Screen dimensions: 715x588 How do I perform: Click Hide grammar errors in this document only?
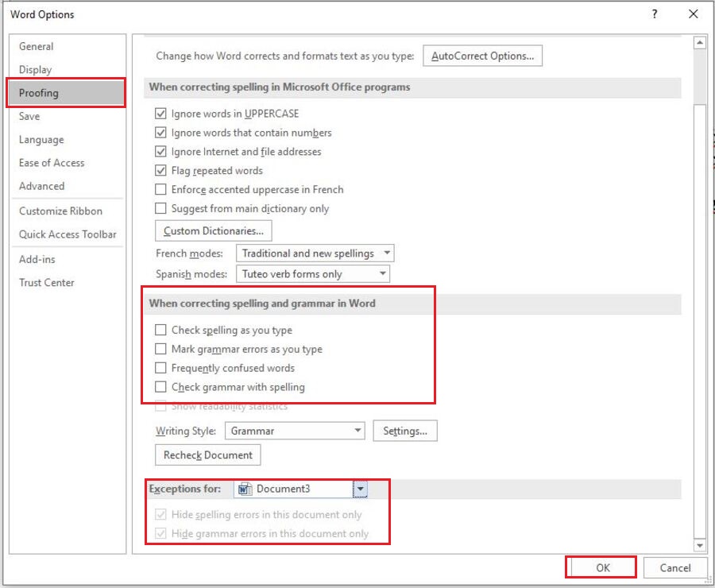coord(160,534)
